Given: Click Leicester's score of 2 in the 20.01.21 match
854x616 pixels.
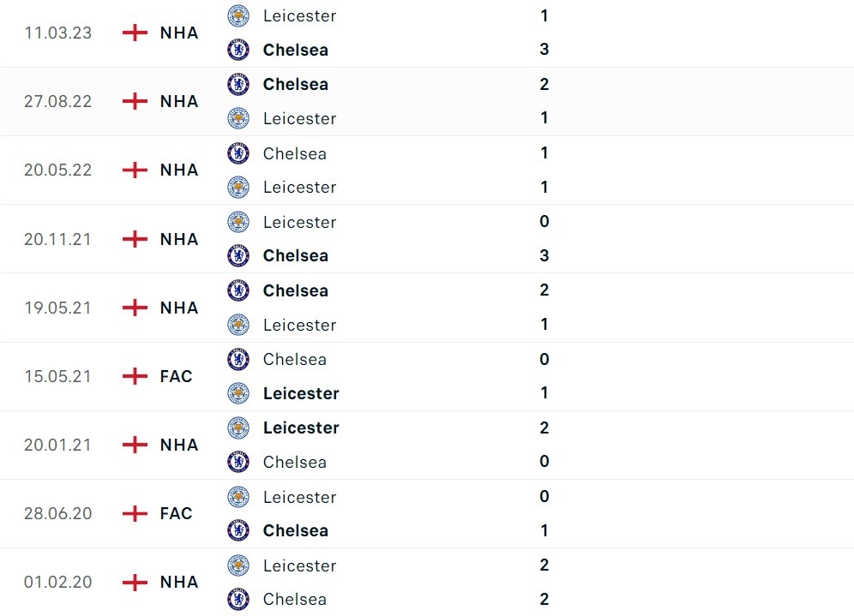Looking at the screenshot, I should 544,428.
